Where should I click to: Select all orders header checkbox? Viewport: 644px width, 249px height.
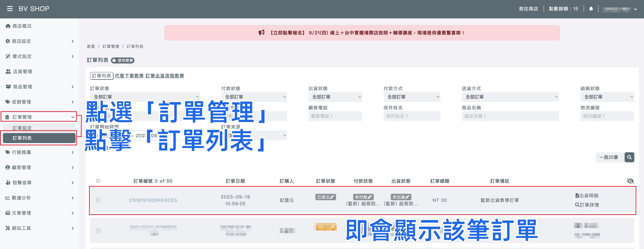click(98, 181)
